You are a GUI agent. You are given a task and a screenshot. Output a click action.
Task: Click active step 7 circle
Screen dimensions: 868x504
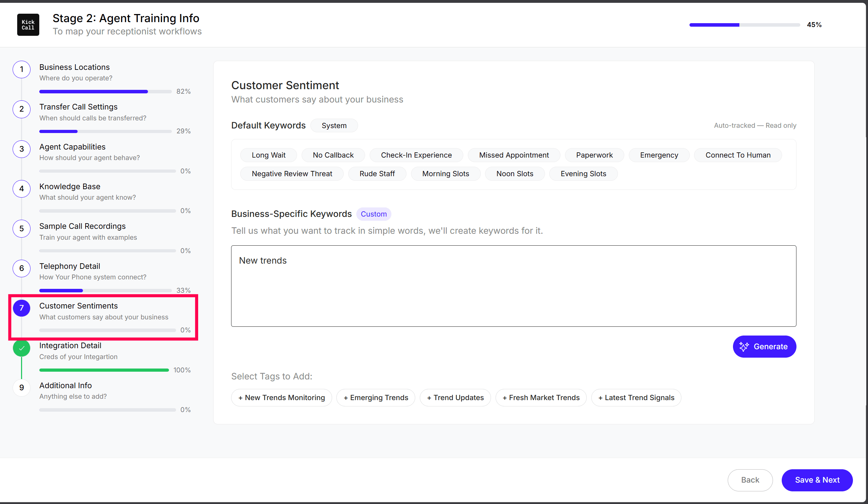point(22,308)
